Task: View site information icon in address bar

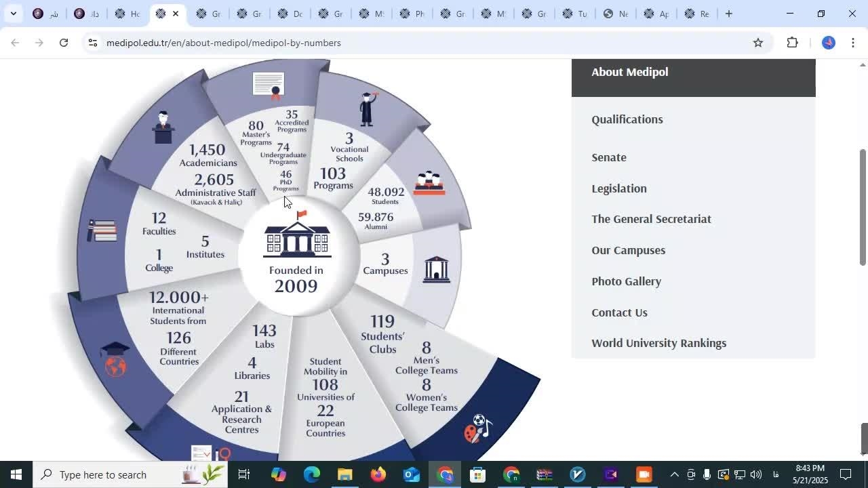Action: click(93, 43)
